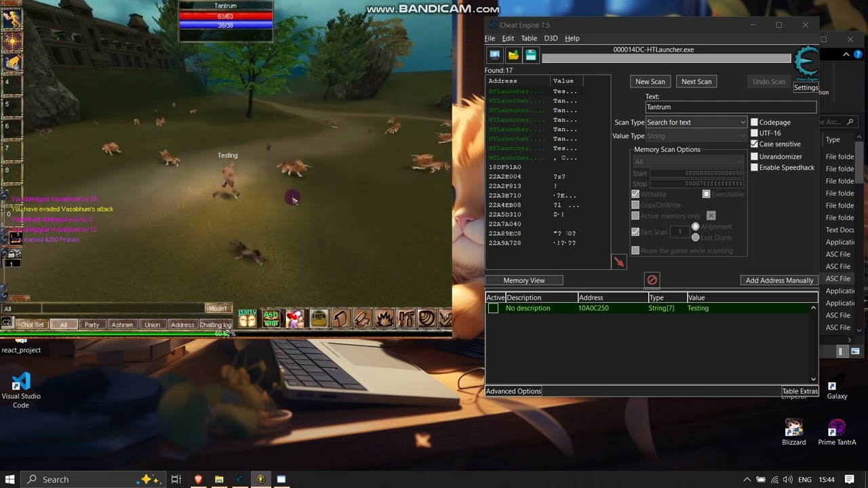Click the running figure skill in slot 1
The height and width of the screenshot is (488, 868).
[12, 18]
